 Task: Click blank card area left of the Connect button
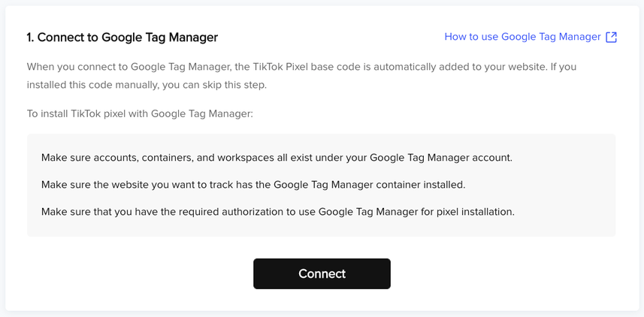tap(140, 273)
